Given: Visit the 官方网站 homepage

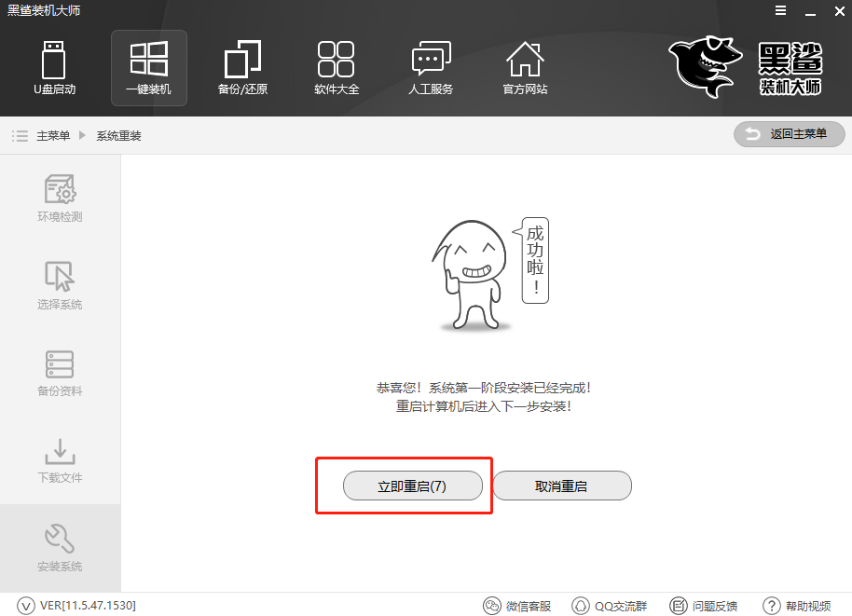Looking at the screenshot, I should point(525,67).
